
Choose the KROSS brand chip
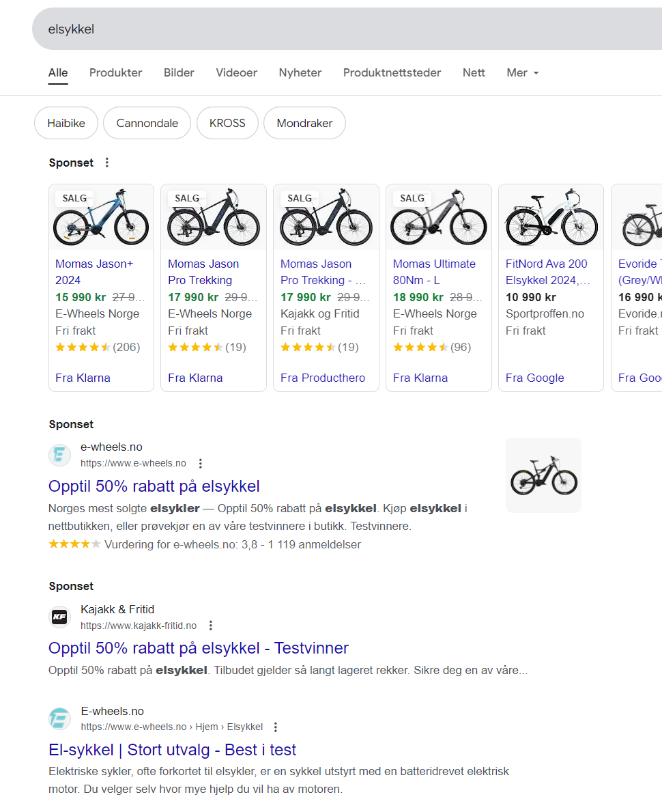pos(227,123)
